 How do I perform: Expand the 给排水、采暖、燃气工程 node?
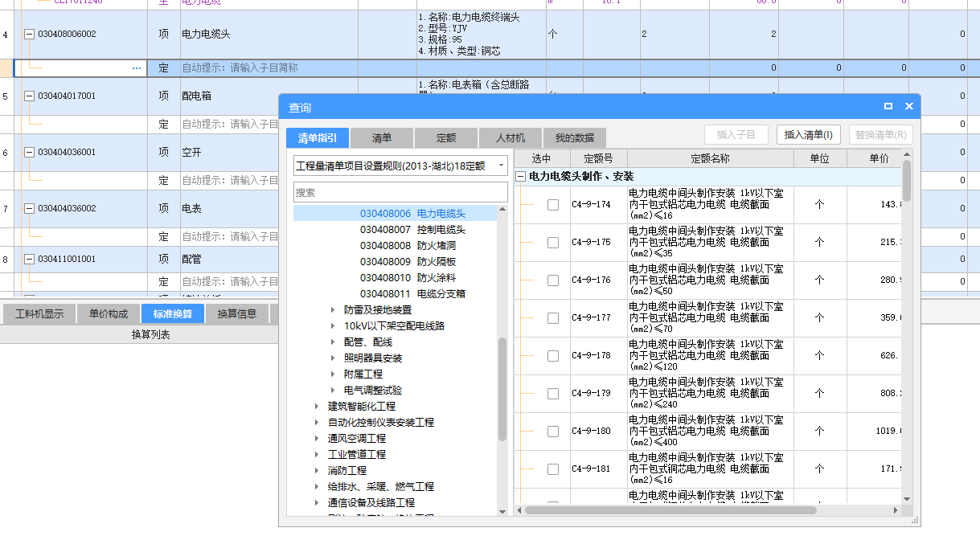point(318,487)
